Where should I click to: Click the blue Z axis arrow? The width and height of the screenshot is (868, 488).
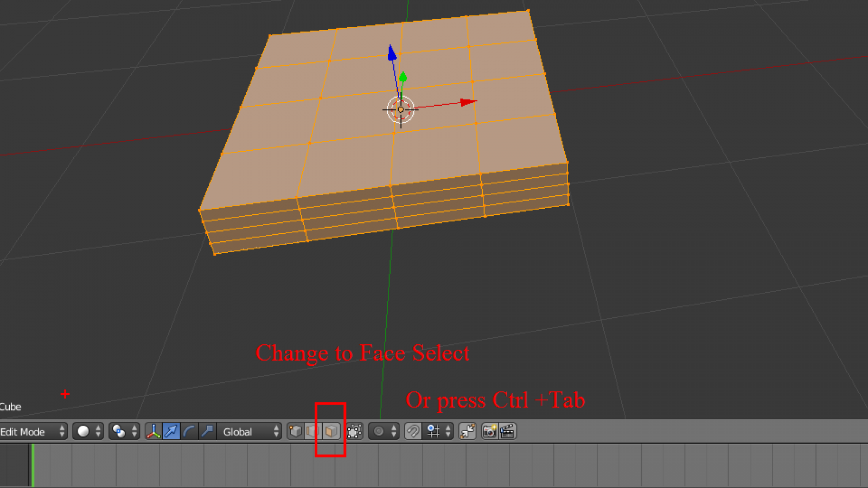coord(392,53)
